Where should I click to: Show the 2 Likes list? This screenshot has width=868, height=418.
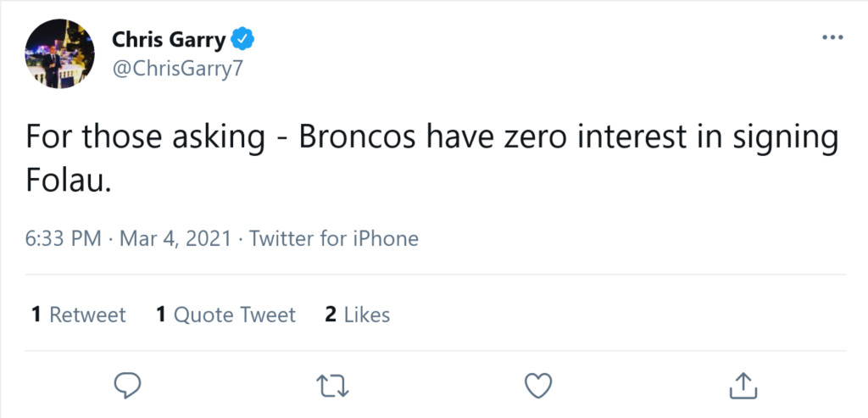358,315
